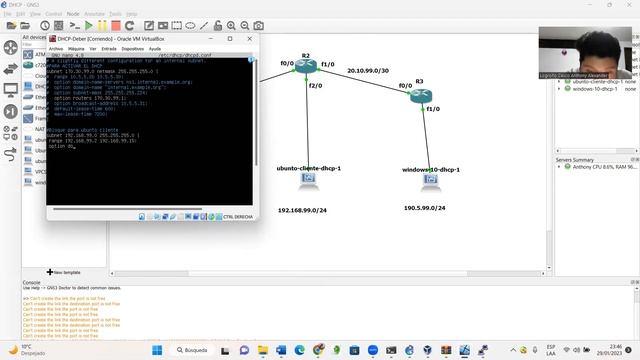Select the ATM switch device
640x360 pixels.
tap(34, 54)
